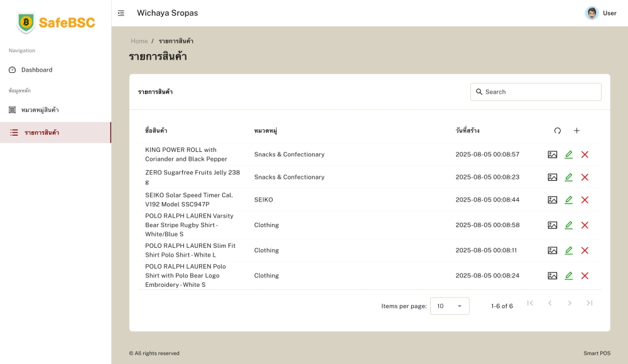The height and width of the screenshot is (364, 628).
Task: Open image for Polo Bear Logo Embroidery shirt
Action: tap(552, 276)
